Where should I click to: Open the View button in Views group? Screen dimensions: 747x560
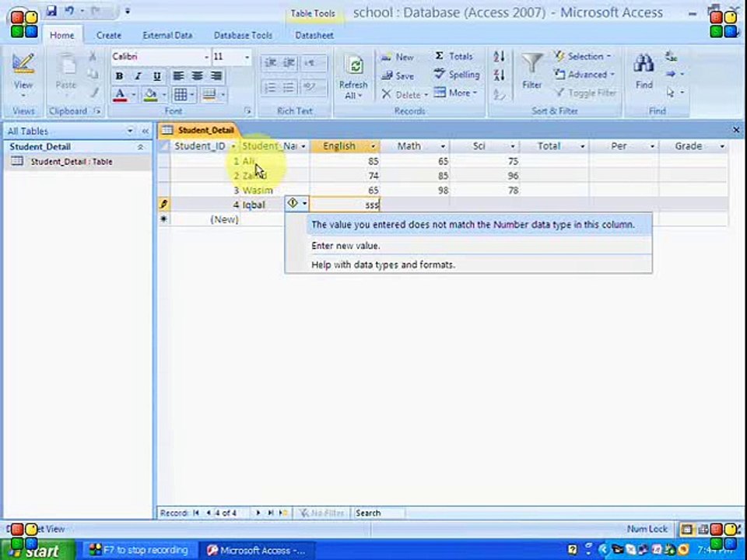[23, 76]
